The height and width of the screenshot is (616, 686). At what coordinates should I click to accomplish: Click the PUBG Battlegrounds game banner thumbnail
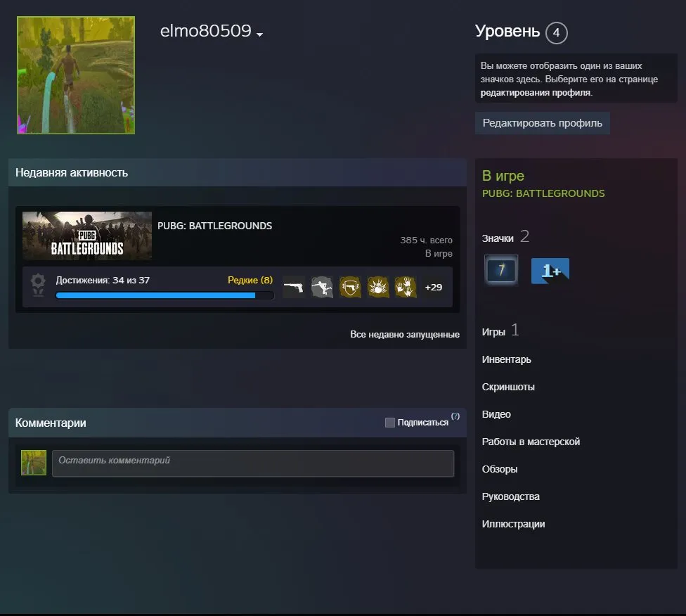(x=87, y=236)
